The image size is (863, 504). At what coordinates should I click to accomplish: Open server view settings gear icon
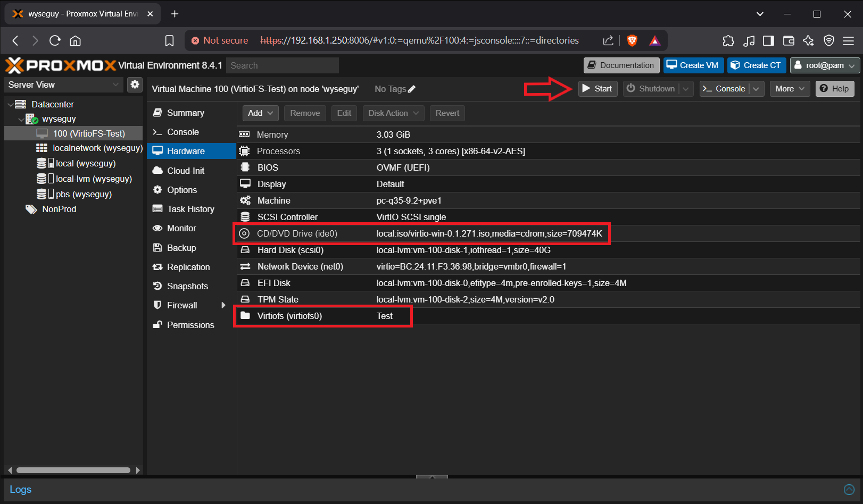point(135,84)
